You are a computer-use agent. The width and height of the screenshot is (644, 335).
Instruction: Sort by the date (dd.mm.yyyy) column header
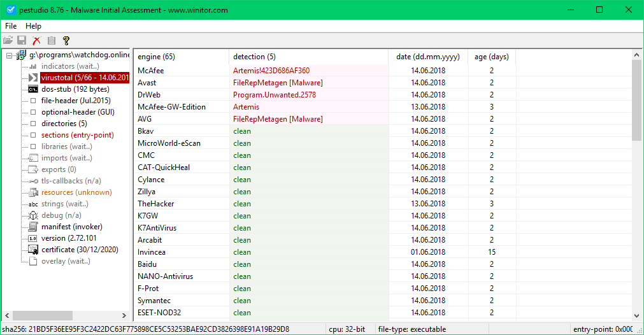(x=428, y=57)
